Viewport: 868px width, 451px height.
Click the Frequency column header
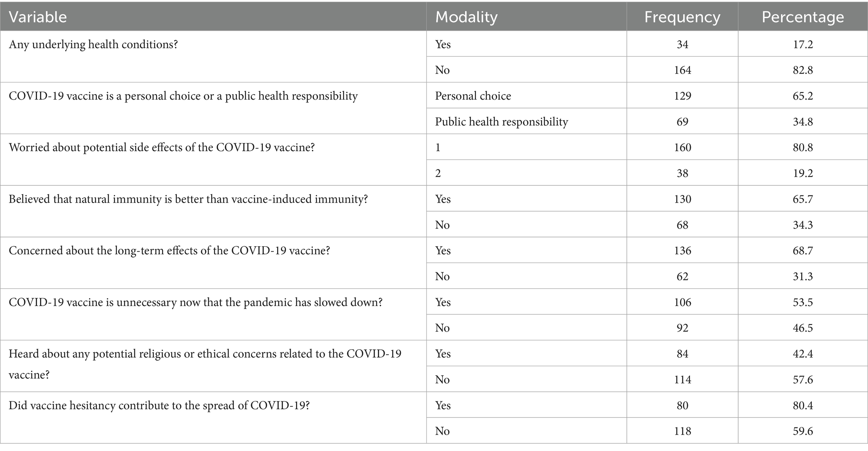682,17
